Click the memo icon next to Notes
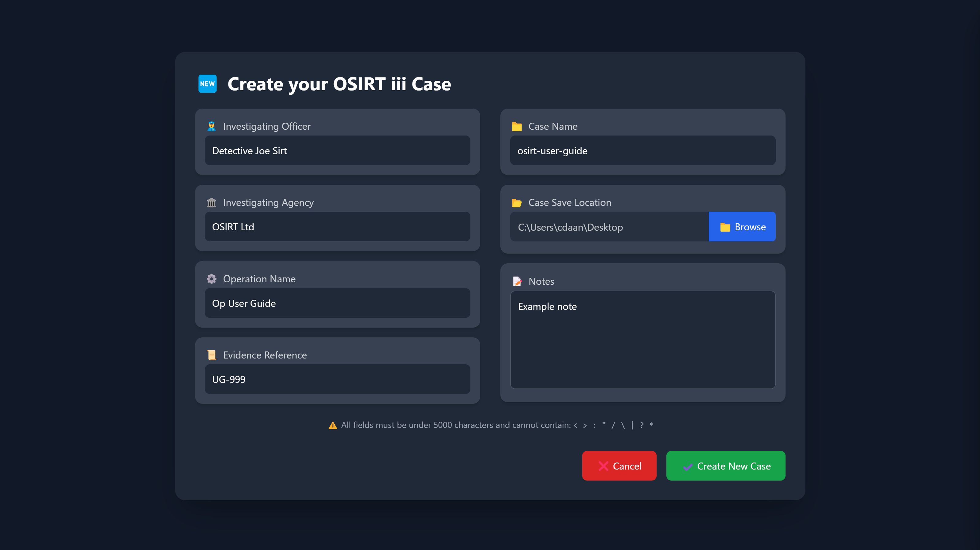Image resolution: width=980 pixels, height=550 pixels. tap(517, 281)
